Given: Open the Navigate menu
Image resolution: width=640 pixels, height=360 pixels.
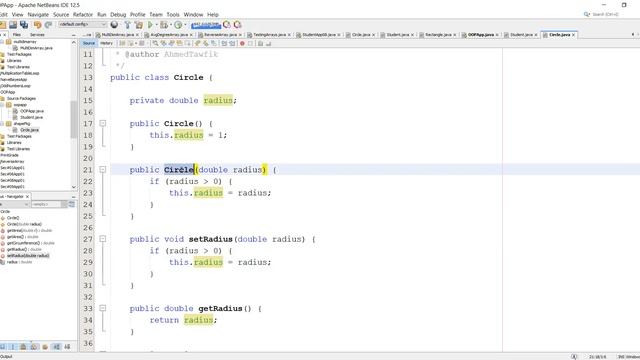Looking at the screenshot, I should 38,14.
